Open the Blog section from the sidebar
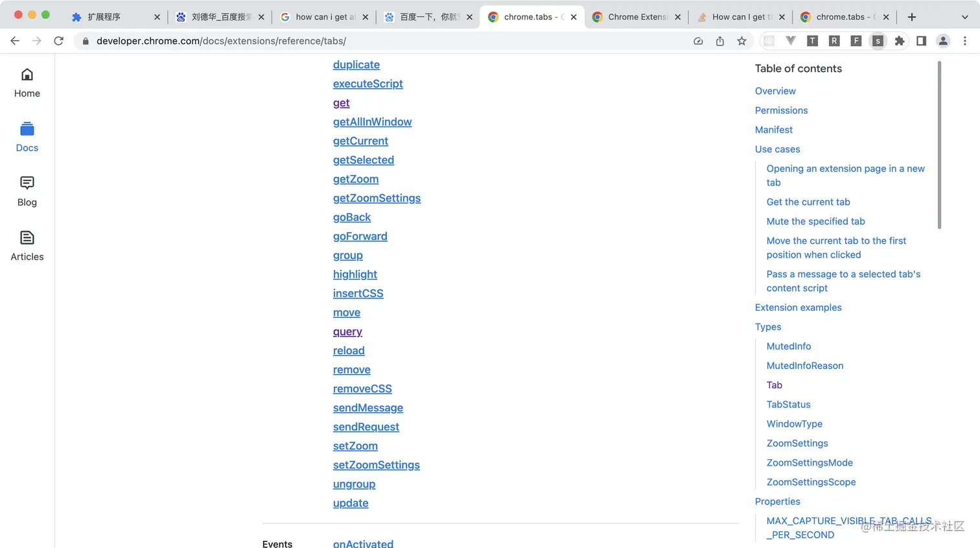 tap(27, 191)
